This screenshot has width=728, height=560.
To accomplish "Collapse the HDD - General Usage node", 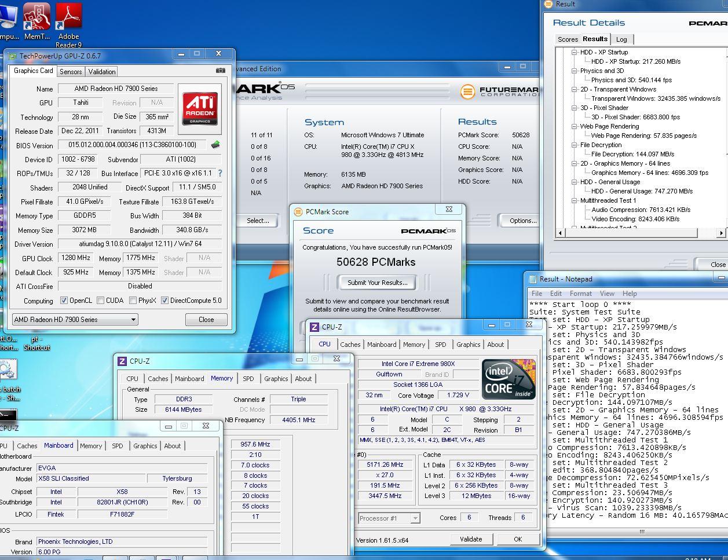I will (x=574, y=182).
